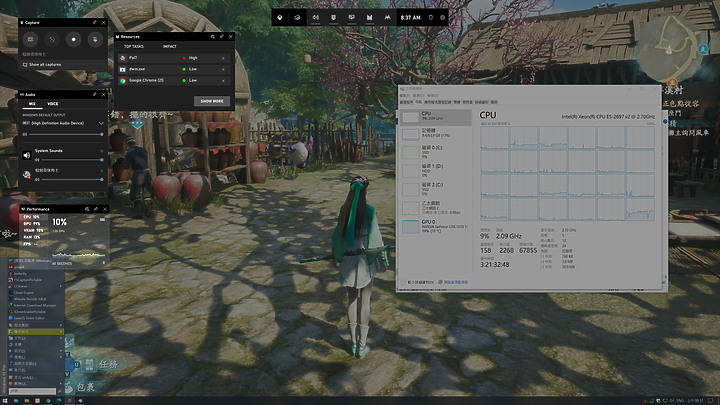This screenshot has width=720, height=405.
Task: Open Resources widget options icon
Action: pyautogui.click(x=213, y=37)
